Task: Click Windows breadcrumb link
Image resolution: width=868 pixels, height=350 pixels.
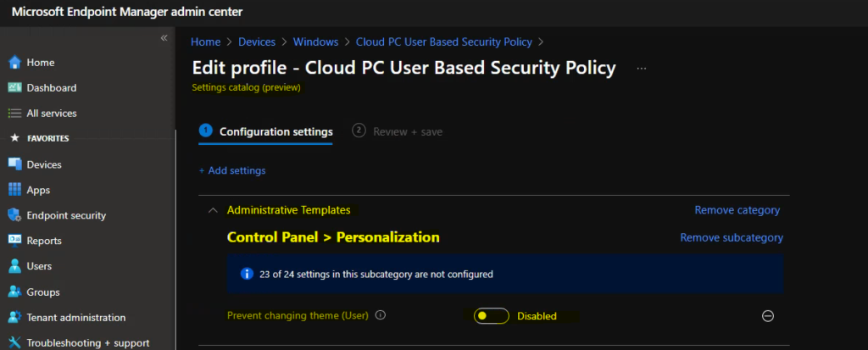Action: (315, 42)
